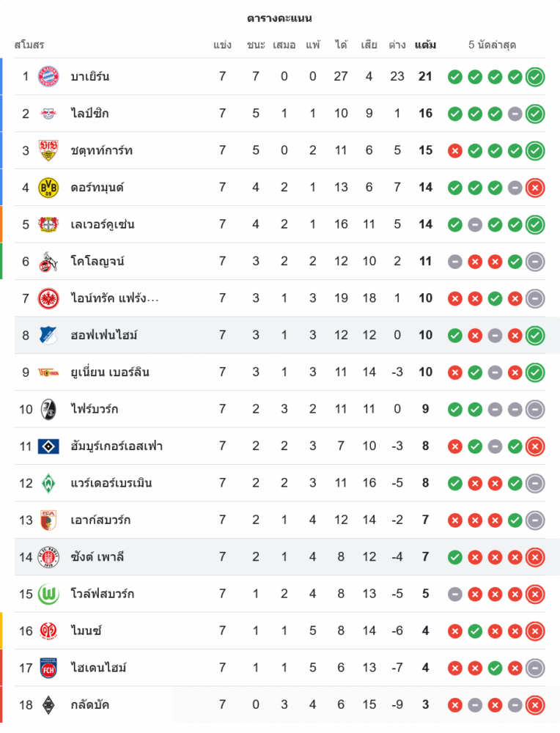Open the บาเยิร์น team page
Viewport: 560px width, 733px height.
coord(90,76)
